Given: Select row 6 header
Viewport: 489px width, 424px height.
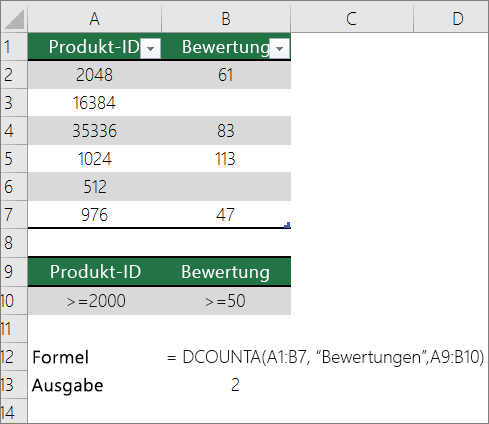Looking at the screenshot, I should point(14,187).
